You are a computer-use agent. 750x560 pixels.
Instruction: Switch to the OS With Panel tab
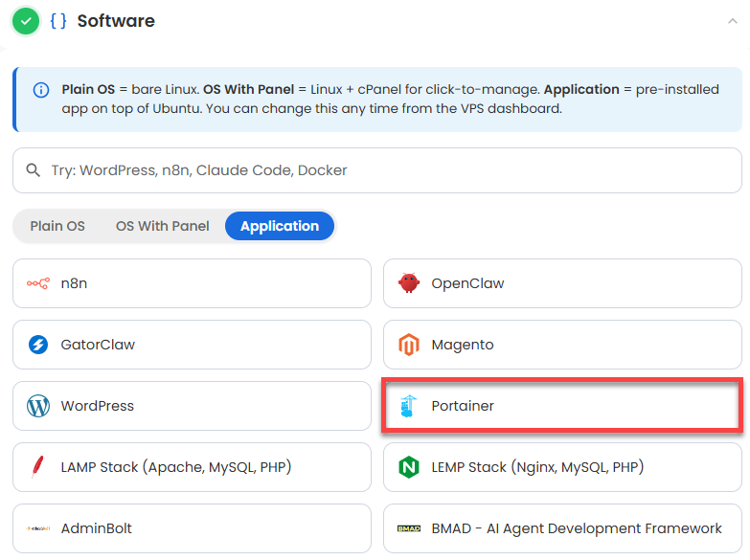tap(163, 226)
